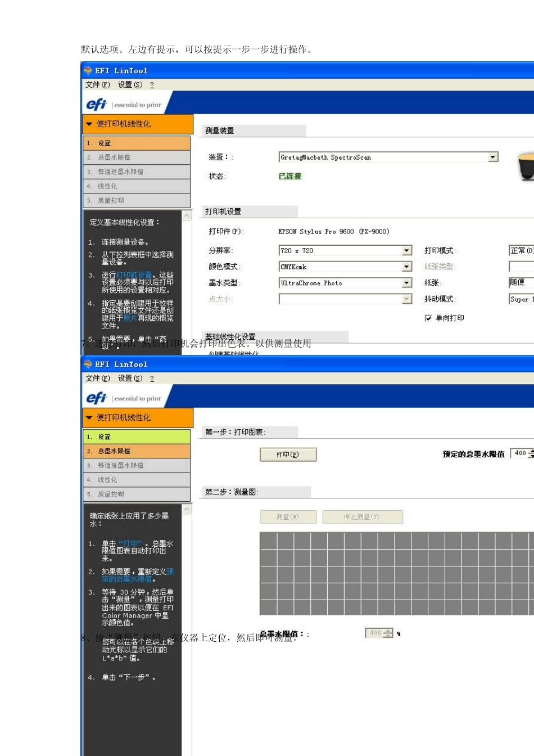Click the 预定的总墨水限值 400 spinner field

click(x=523, y=453)
